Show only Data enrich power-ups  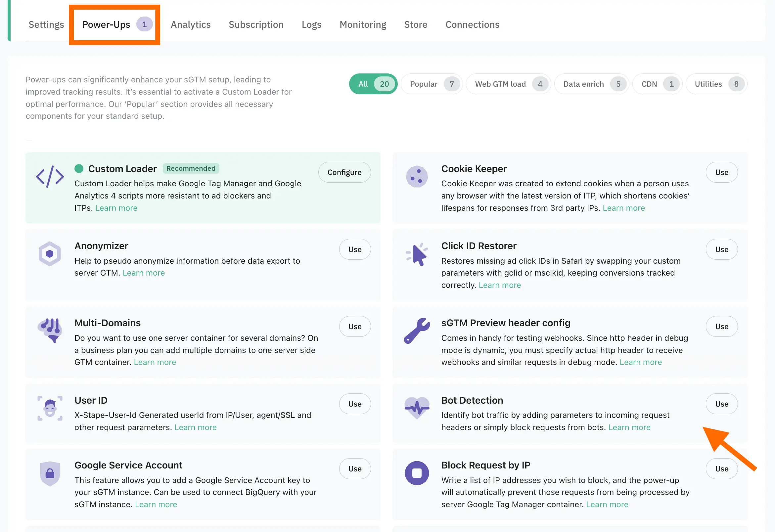[591, 84]
